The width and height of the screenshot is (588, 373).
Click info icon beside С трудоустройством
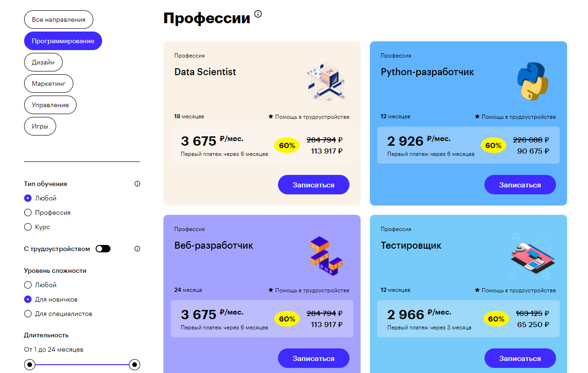(137, 249)
